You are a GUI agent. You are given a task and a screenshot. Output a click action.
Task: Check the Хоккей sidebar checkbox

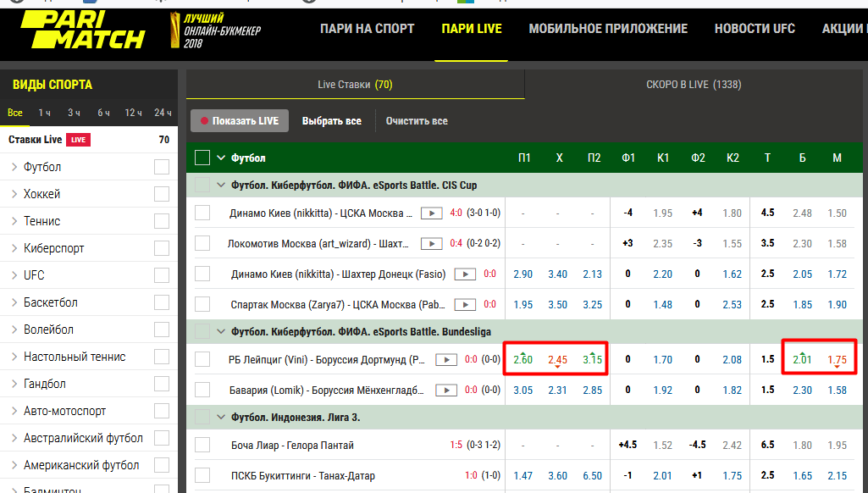pyautogui.click(x=162, y=194)
